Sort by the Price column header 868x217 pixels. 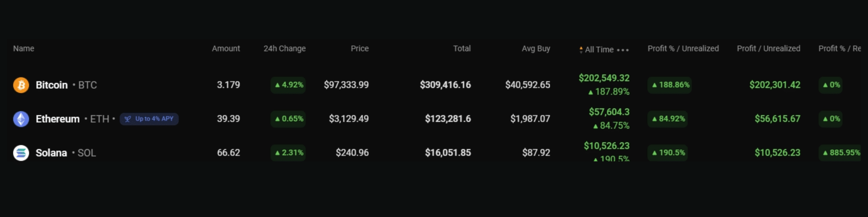tap(359, 48)
